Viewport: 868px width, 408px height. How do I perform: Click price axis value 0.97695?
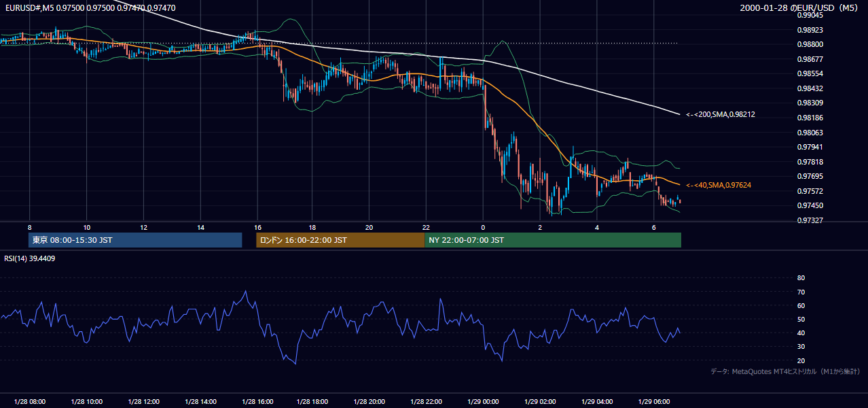click(810, 176)
